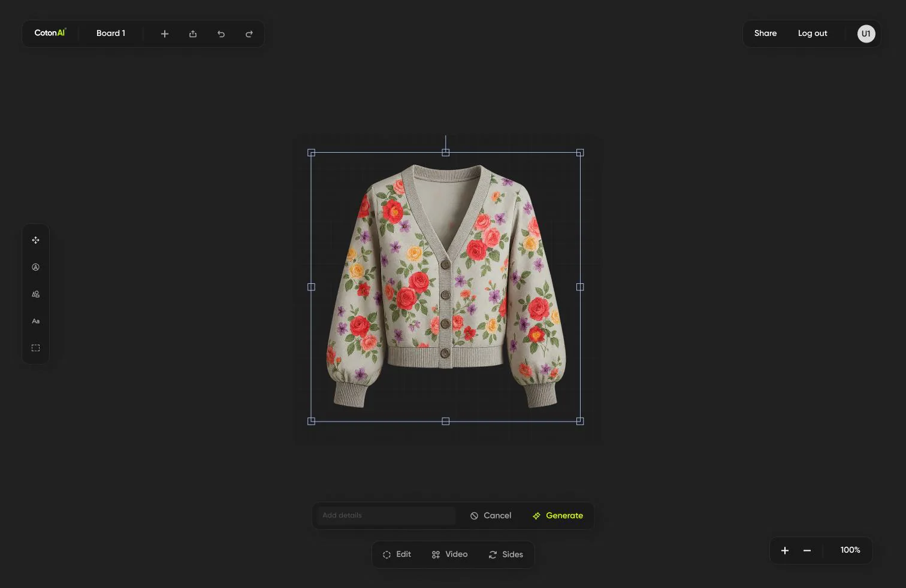
Task: Click the left-middle selection handle
Action: point(311,287)
